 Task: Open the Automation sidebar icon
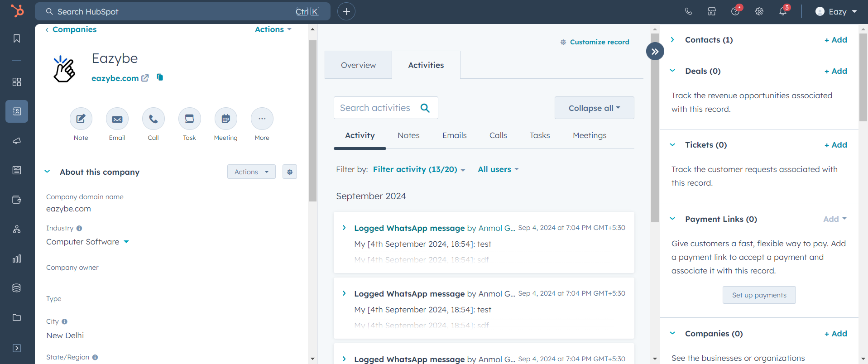pyautogui.click(x=17, y=229)
